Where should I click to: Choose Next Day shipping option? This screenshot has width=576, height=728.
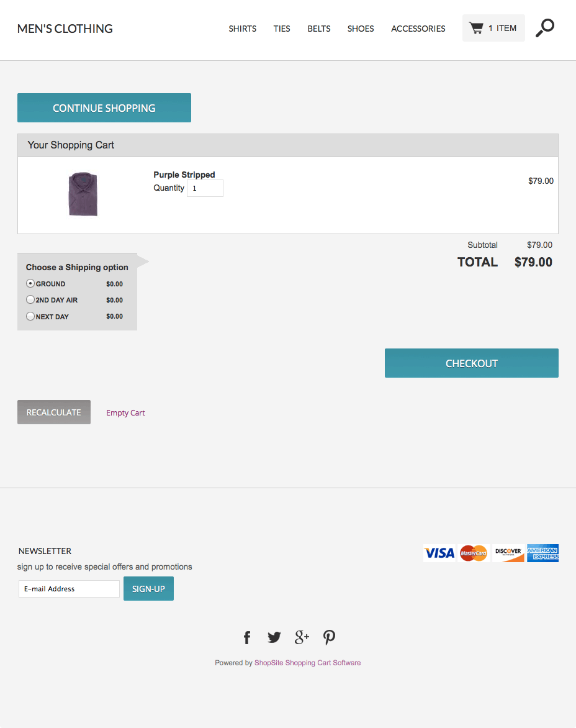[30, 316]
